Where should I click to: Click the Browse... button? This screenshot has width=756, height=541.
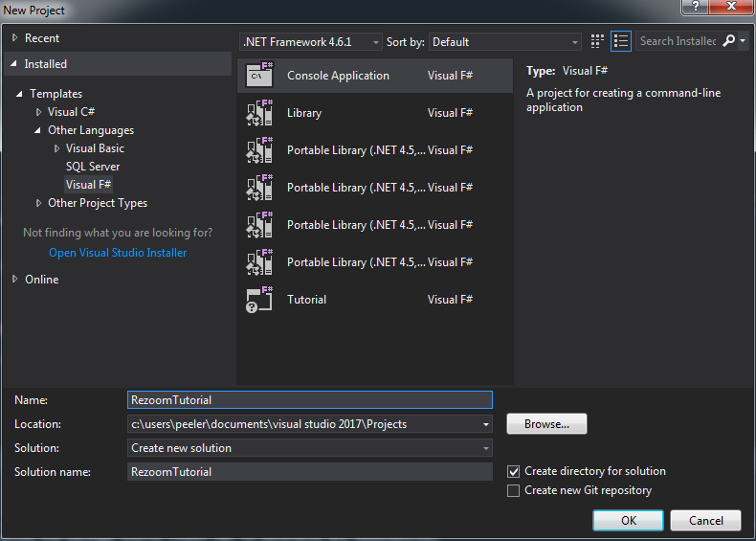click(x=546, y=424)
